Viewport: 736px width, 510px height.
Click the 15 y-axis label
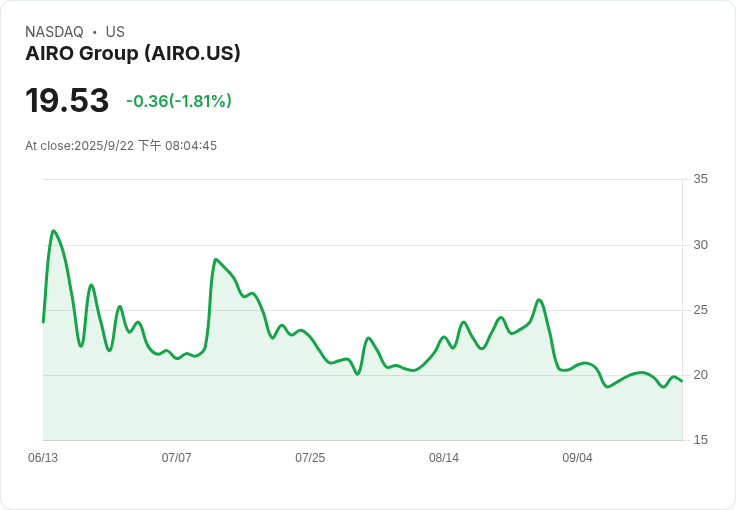[700, 440]
